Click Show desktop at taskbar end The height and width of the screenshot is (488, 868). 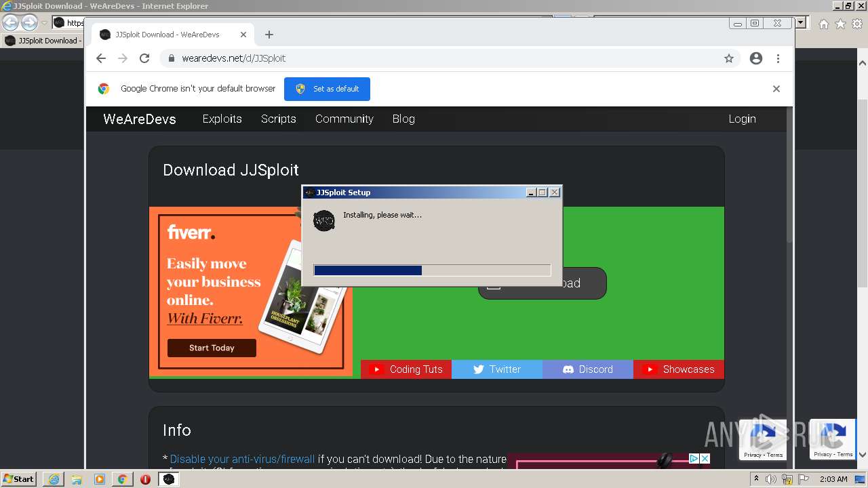[861, 479]
